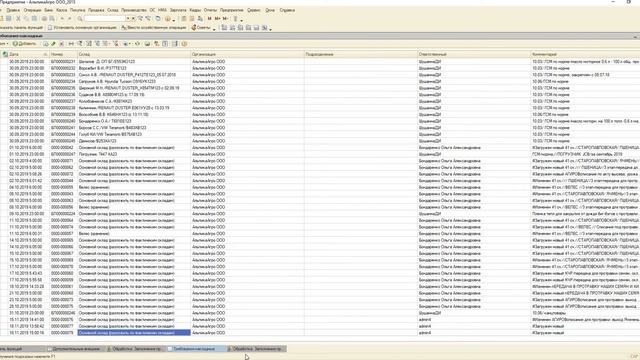
Task: Click the Refresh list icon in list toolbar
Action: [x=137, y=44]
